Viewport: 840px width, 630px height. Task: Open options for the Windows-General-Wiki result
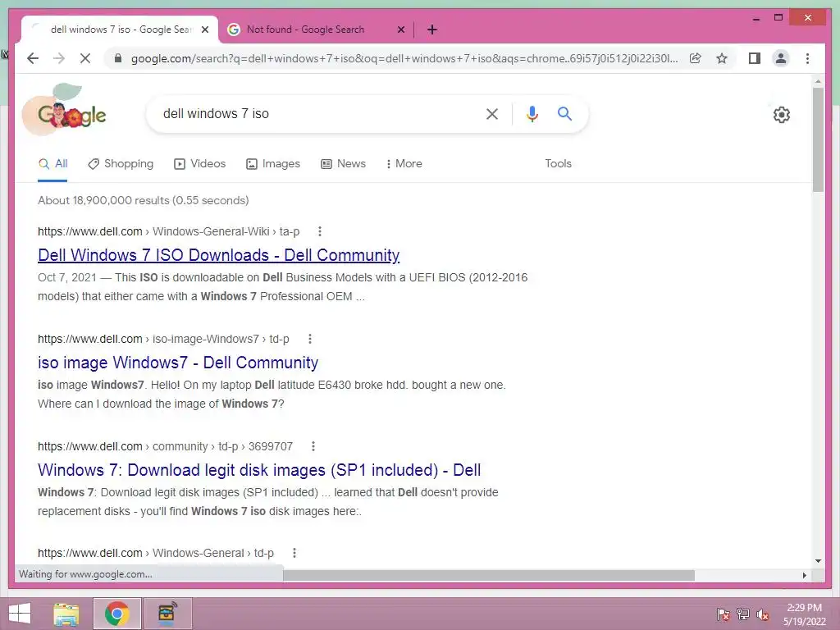(x=320, y=231)
